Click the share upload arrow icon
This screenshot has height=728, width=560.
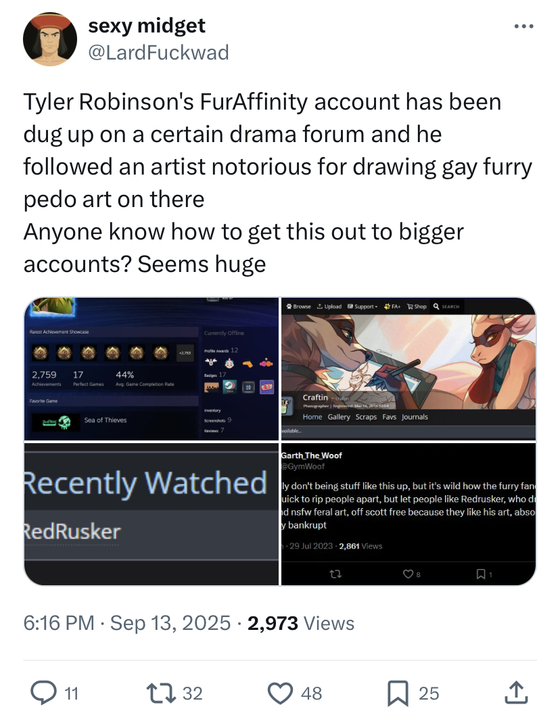pyautogui.click(x=516, y=692)
